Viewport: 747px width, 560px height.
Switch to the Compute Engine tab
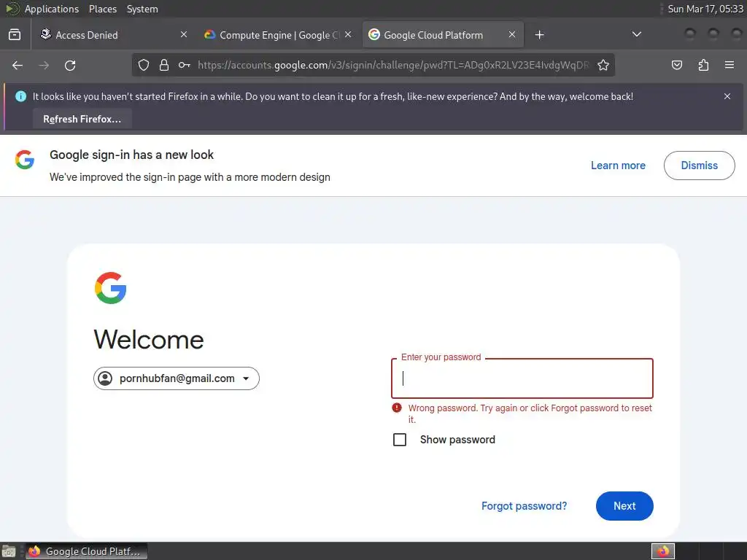[278, 35]
